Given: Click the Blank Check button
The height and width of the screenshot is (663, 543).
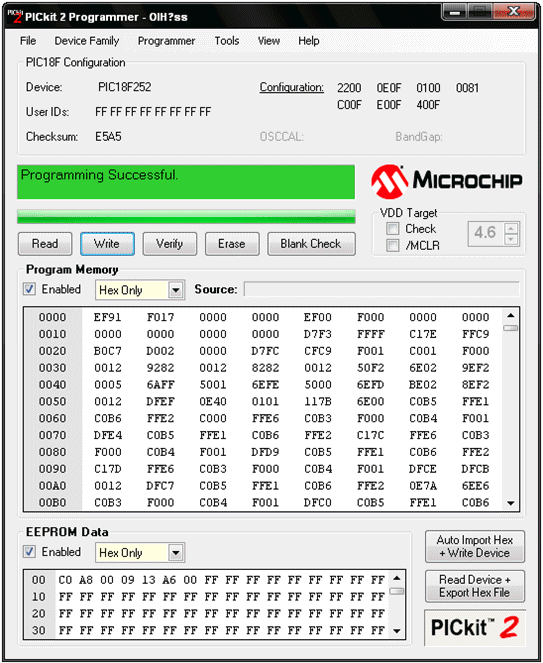Looking at the screenshot, I should [311, 244].
